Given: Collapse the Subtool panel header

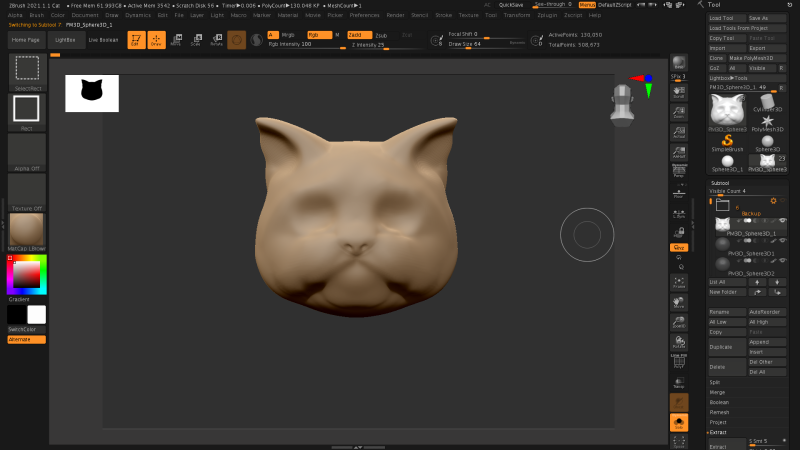Looking at the screenshot, I should pyautogui.click(x=720, y=183).
